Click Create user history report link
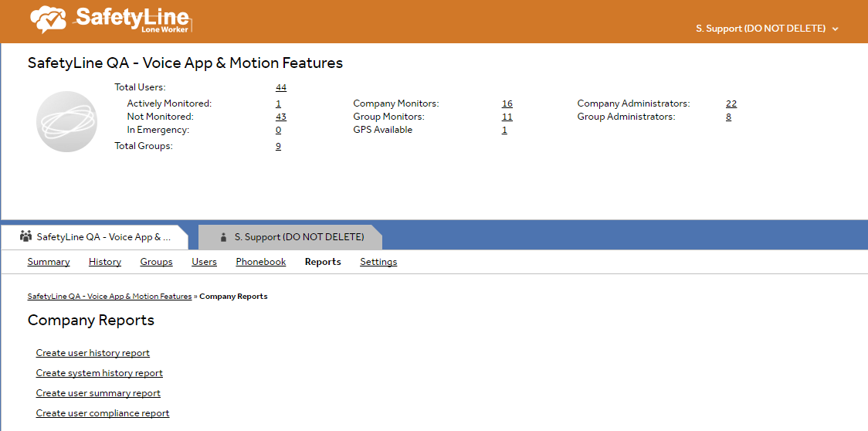 (x=93, y=353)
